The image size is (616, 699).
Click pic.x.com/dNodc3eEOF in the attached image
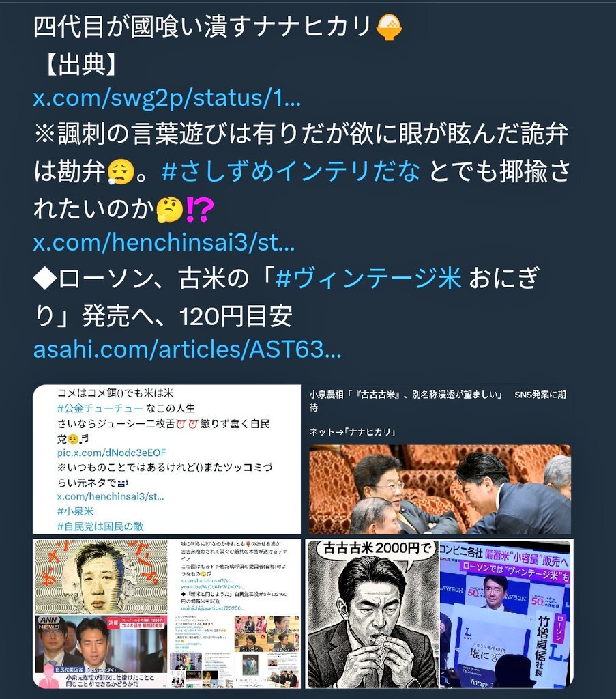(x=111, y=453)
